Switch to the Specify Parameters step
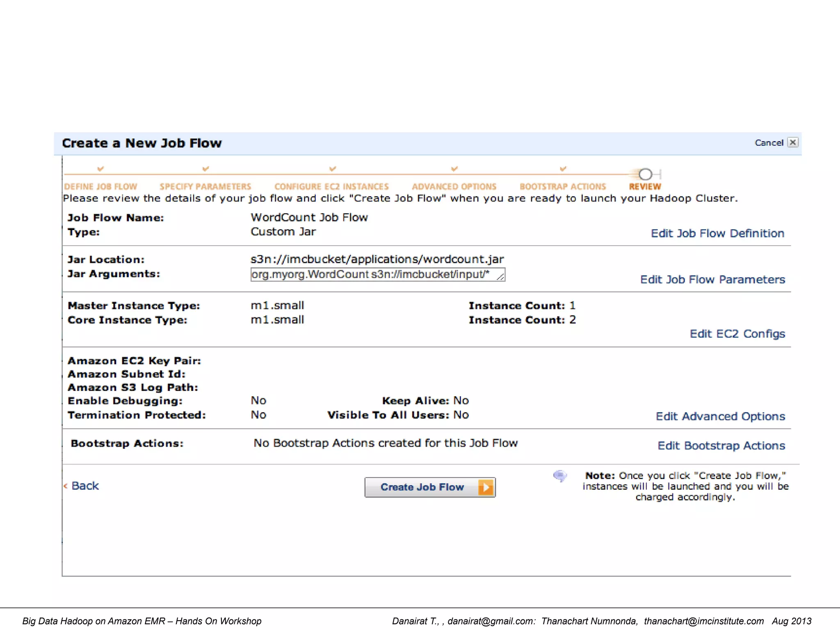The height and width of the screenshot is (630, 840). click(x=205, y=187)
